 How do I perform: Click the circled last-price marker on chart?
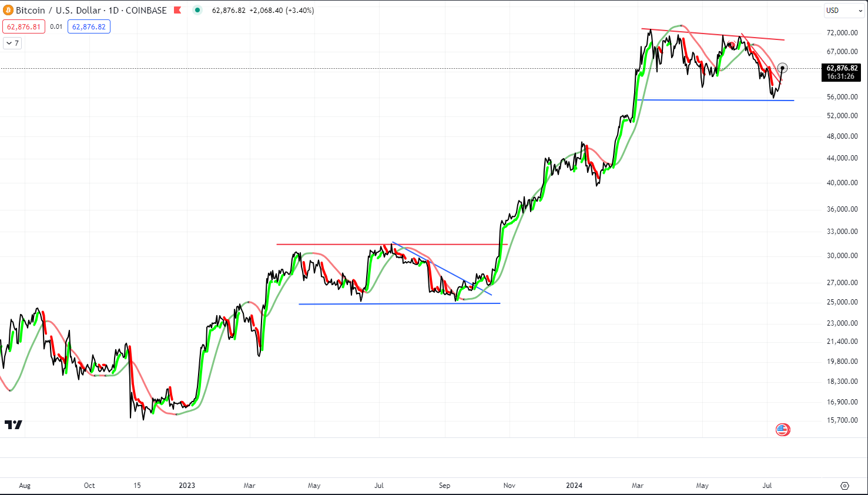point(782,68)
